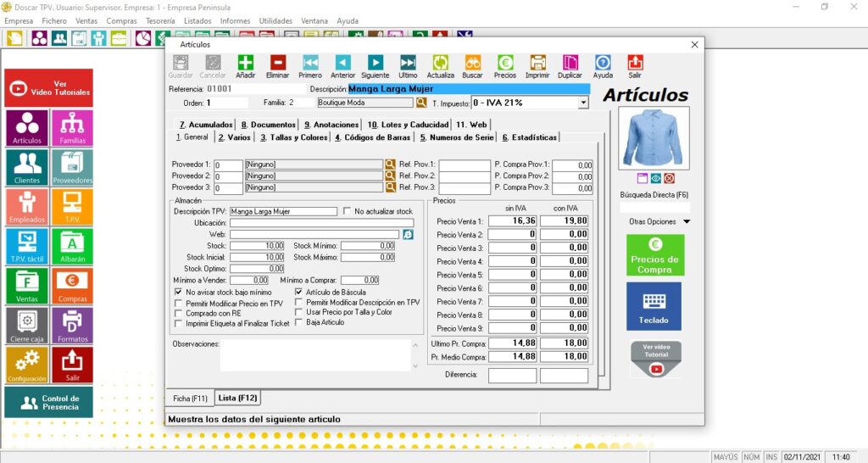
Task: Click the Eliminar red minus icon
Action: [x=277, y=64]
